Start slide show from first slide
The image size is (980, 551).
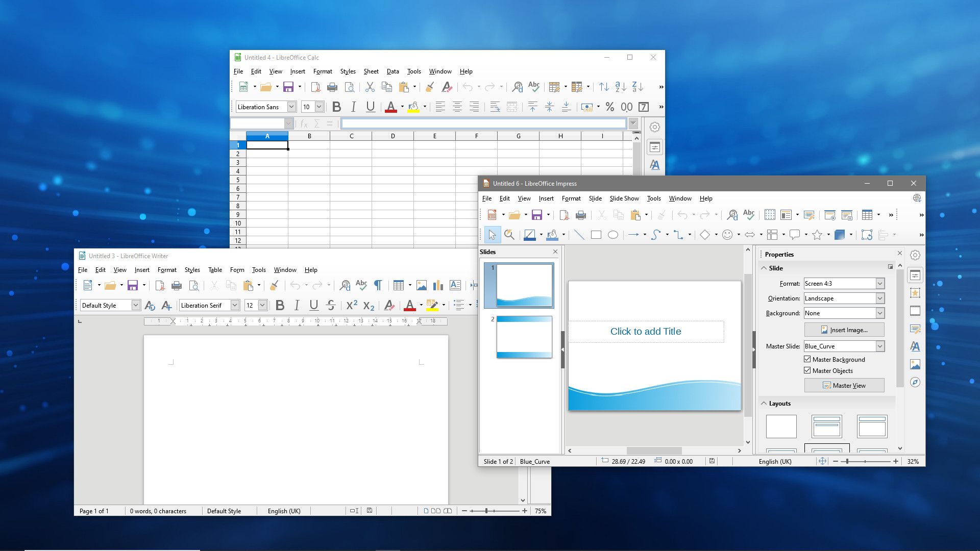(830, 215)
